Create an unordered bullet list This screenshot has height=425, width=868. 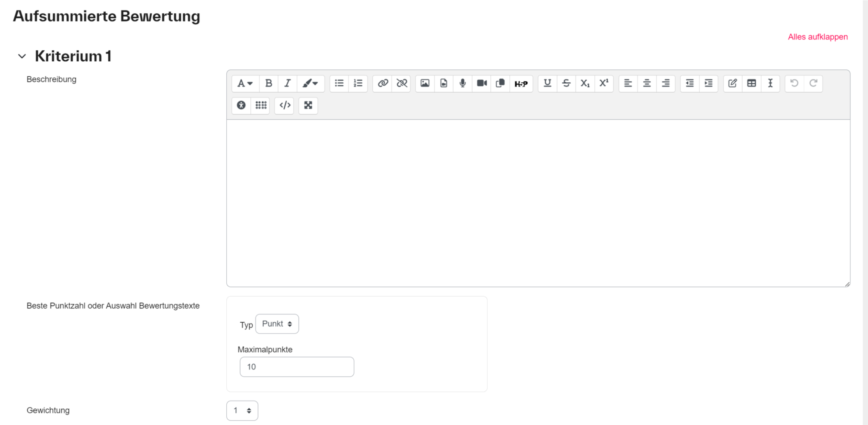tap(339, 83)
